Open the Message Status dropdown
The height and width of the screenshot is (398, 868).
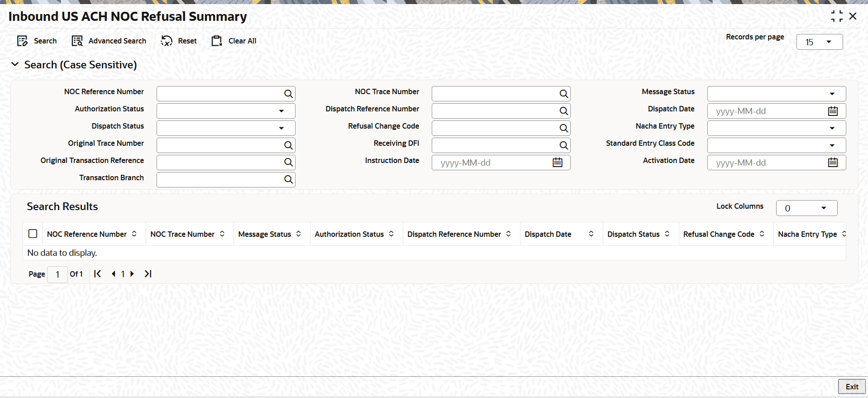[x=777, y=94]
